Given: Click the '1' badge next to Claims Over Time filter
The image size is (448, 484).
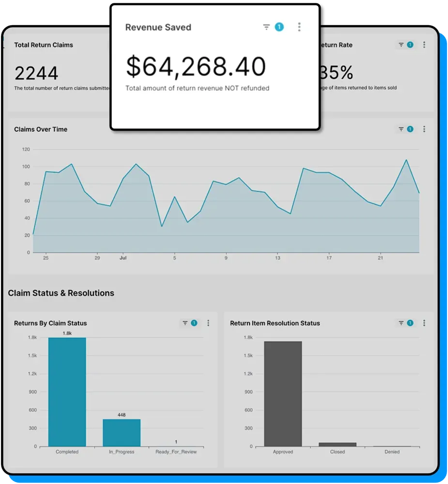Looking at the screenshot, I should [410, 129].
